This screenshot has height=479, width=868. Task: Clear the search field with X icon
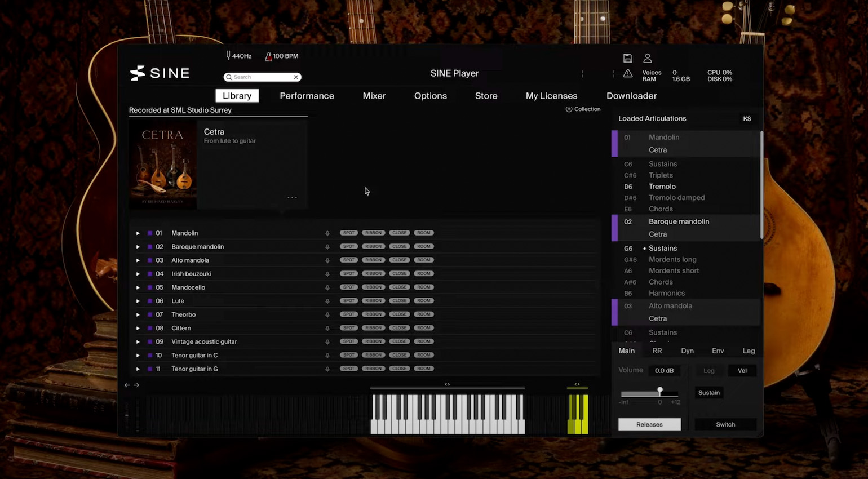[296, 77]
